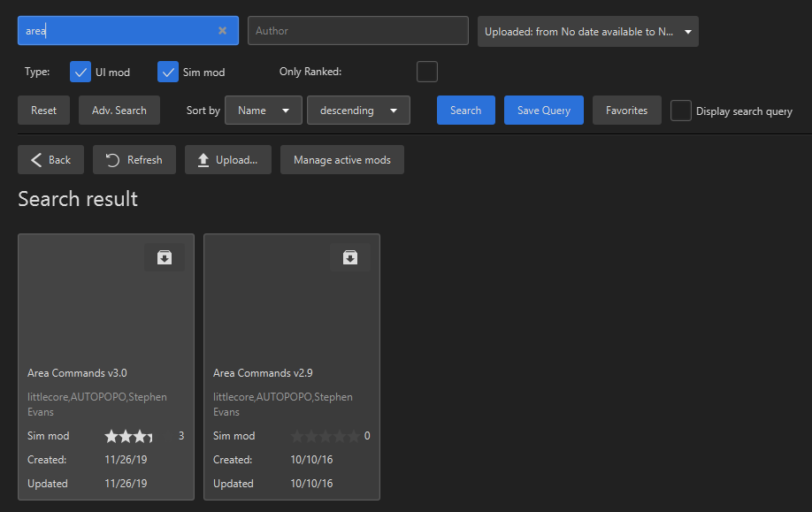Click the authors text under Area Commands v3.0
This screenshot has height=512, width=812.
96,404
